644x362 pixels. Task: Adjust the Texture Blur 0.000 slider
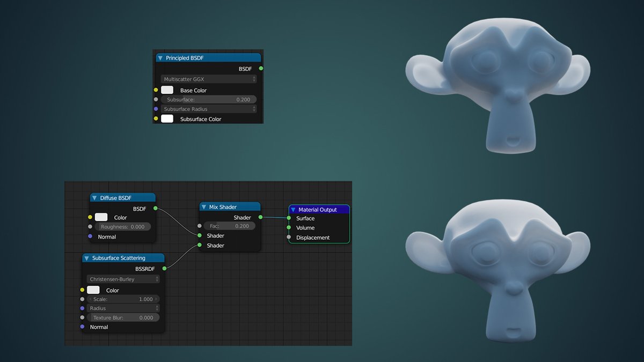tap(123, 317)
